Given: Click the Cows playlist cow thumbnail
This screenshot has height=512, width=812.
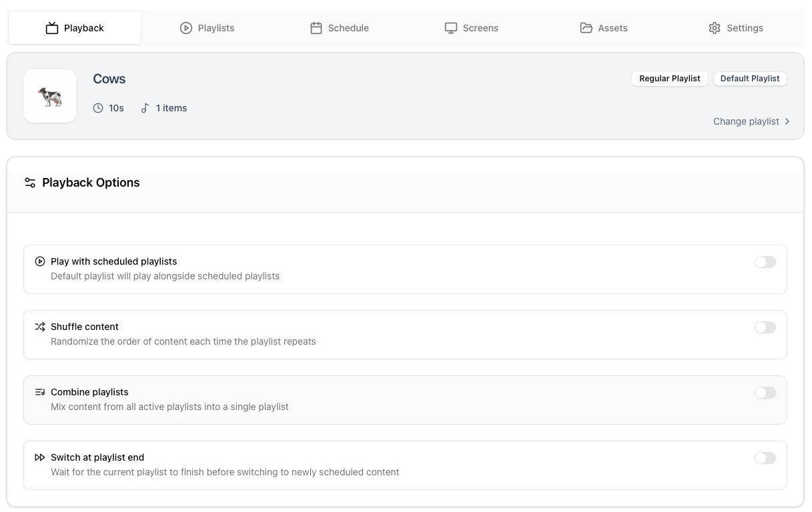Looking at the screenshot, I should 50,96.
